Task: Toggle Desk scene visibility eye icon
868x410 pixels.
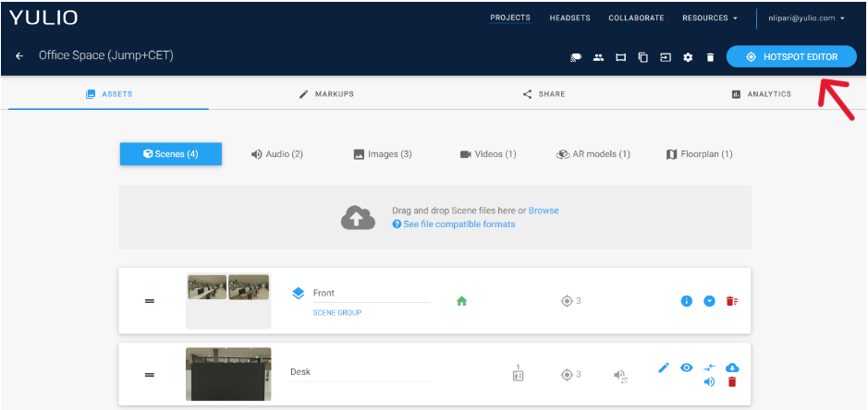Action: (687, 368)
